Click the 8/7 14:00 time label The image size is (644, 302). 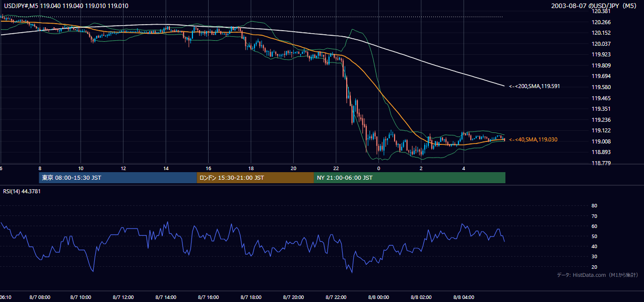[x=166, y=297]
